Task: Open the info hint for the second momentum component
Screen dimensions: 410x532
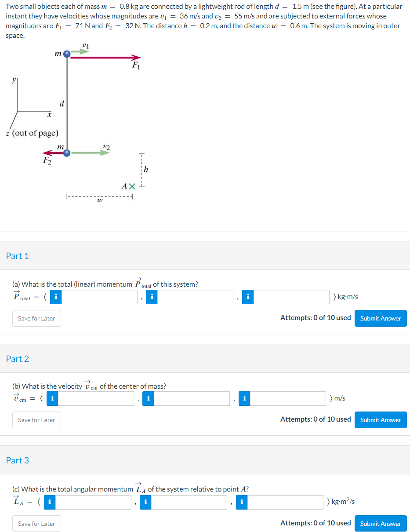Action: click(x=152, y=297)
